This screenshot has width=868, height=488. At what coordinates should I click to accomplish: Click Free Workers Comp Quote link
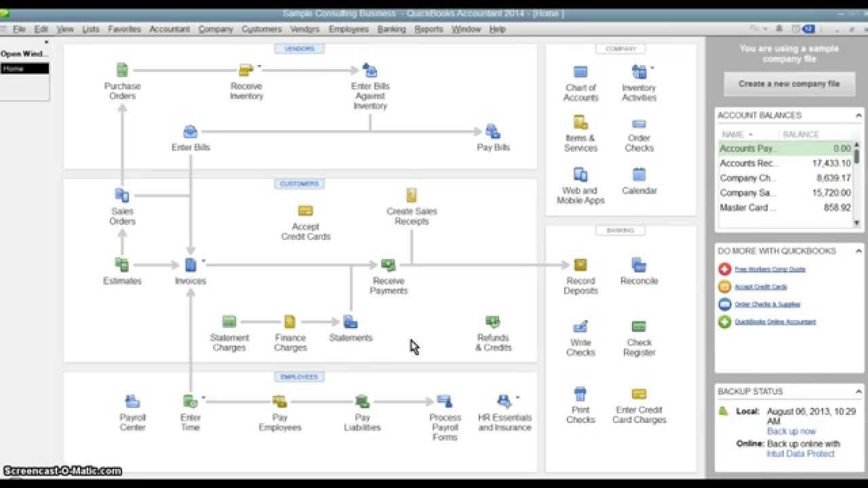click(770, 269)
